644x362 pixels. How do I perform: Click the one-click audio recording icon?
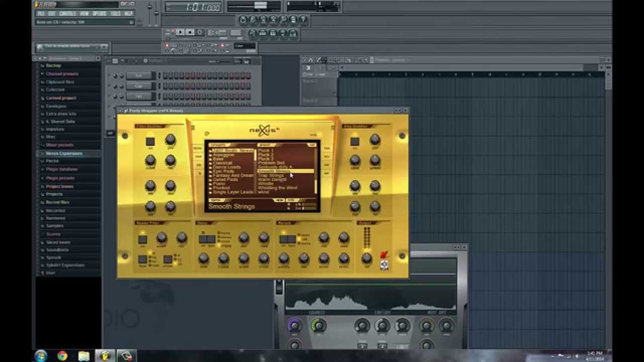[283, 20]
